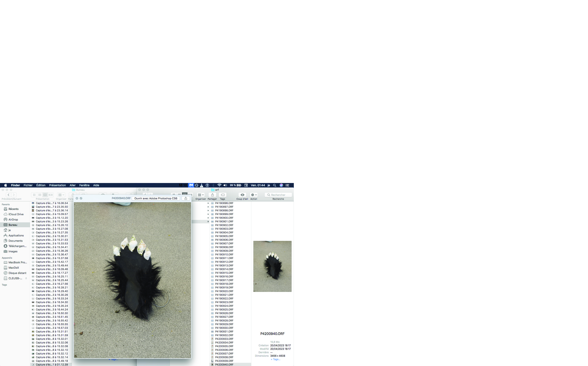
Task: Open the Action gear dropdown
Action: (x=254, y=195)
